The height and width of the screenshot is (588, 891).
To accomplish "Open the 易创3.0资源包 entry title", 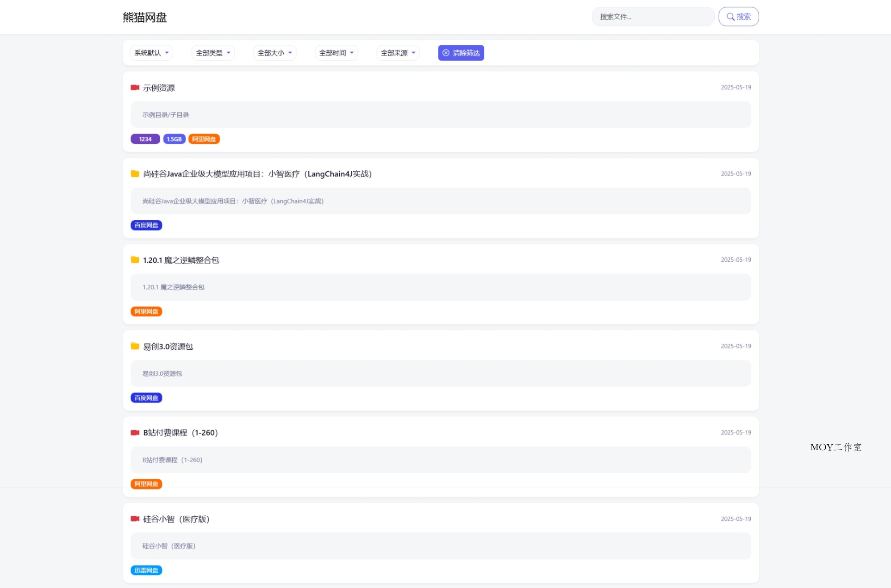I will pos(168,347).
